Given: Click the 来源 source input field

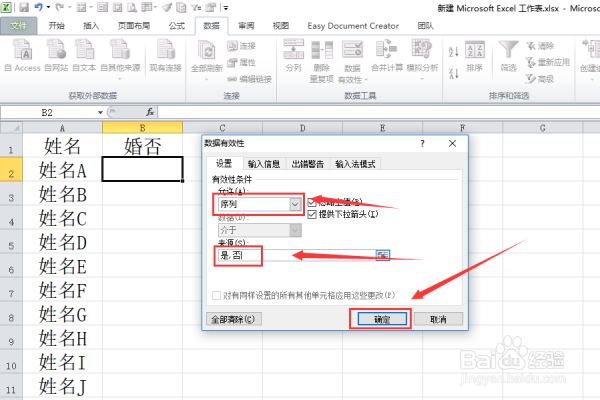Looking at the screenshot, I should click(x=297, y=255).
